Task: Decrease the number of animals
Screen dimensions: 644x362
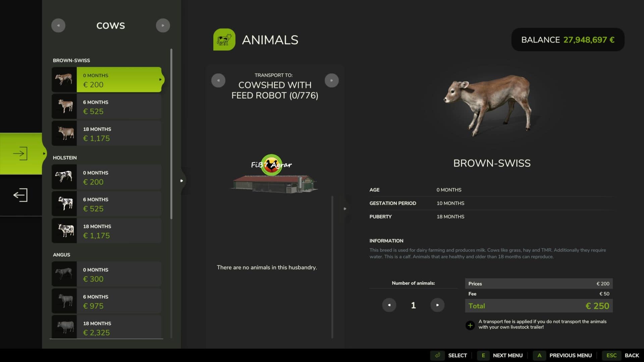Action: pos(389,305)
